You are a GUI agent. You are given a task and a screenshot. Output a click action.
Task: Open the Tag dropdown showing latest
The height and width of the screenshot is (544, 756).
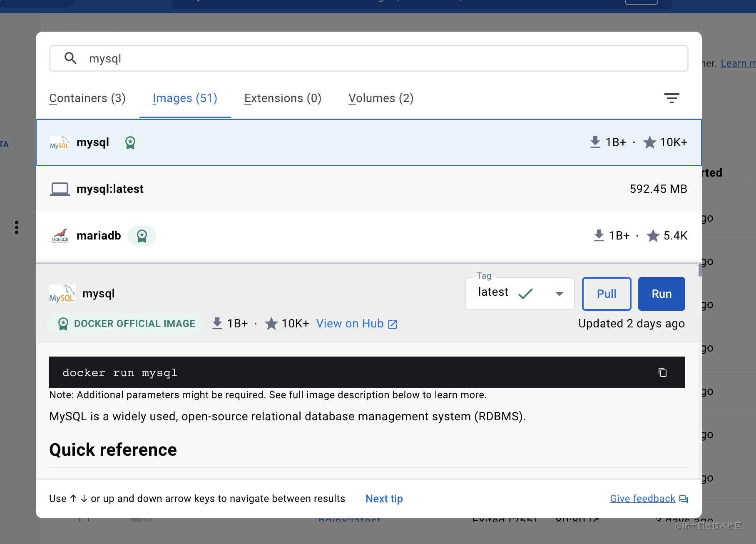pos(520,294)
